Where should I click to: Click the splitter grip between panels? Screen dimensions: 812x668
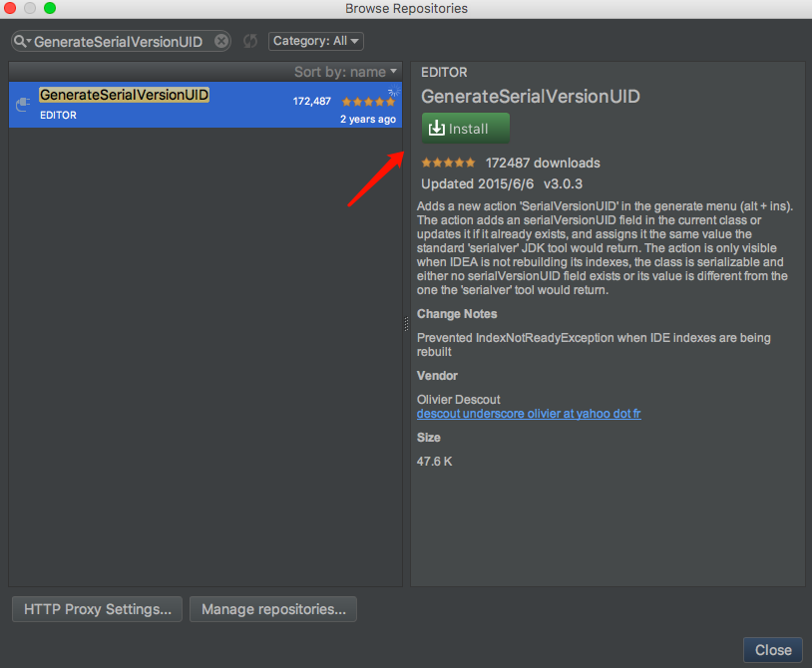pyautogui.click(x=407, y=324)
